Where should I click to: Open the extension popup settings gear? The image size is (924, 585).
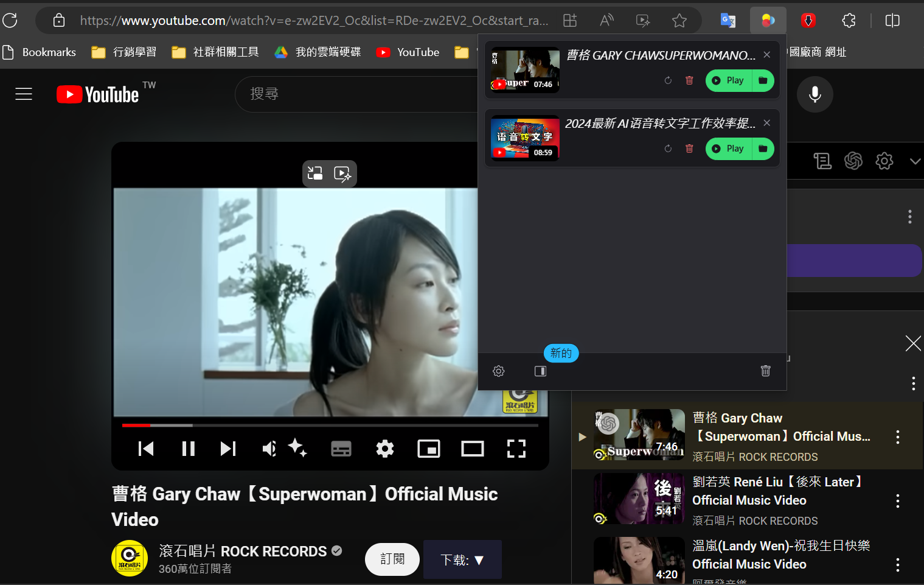point(499,371)
